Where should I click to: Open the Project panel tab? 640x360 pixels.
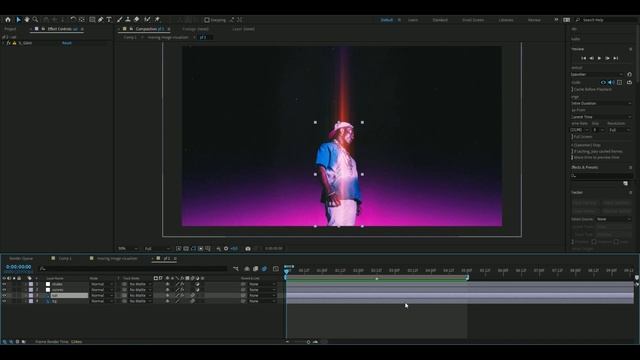coord(10,29)
